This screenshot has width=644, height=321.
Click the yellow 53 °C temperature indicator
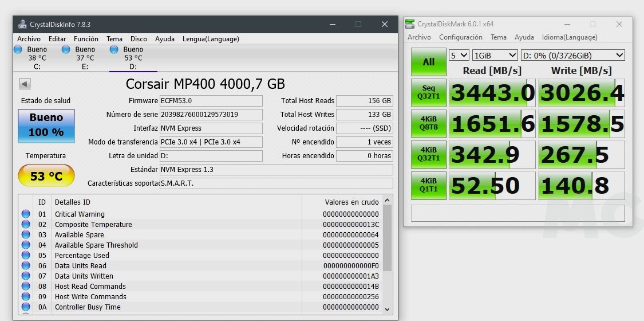46,176
